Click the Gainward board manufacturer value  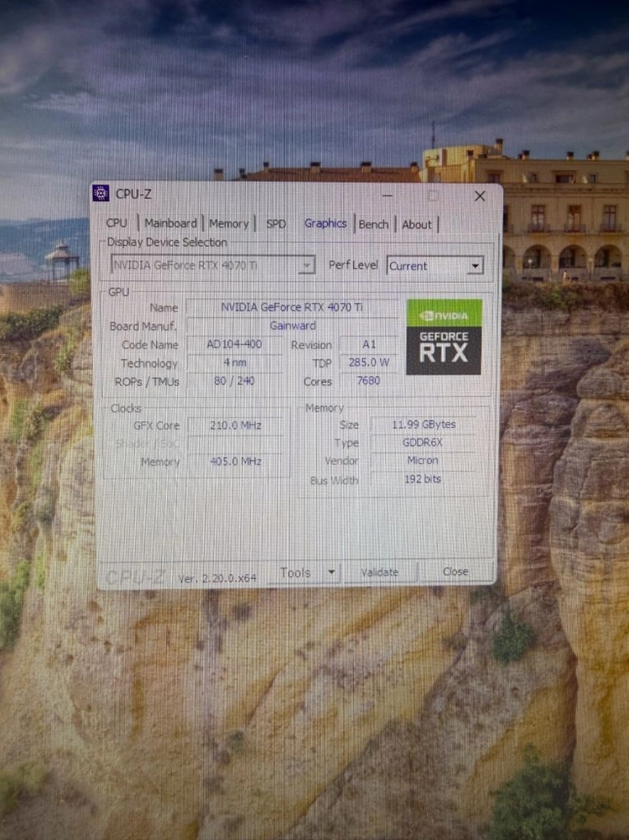tap(292, 326)
